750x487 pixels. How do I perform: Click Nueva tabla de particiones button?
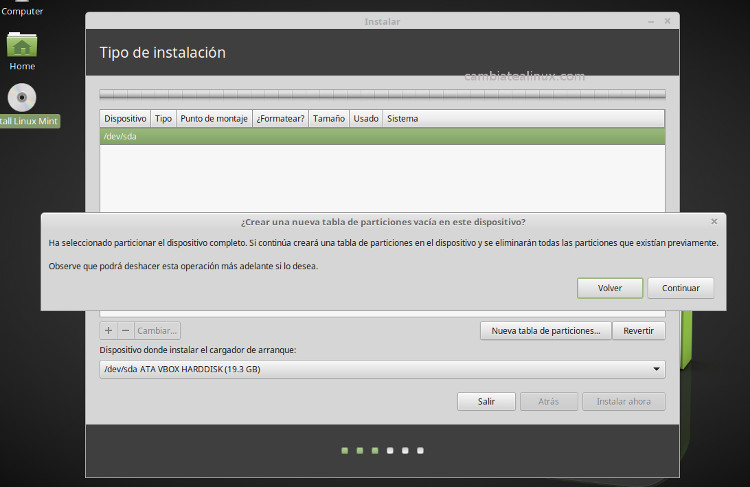pos(546,331)
